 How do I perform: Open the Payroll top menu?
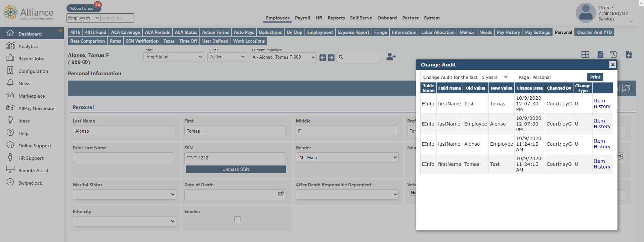(x=302, y=18)
